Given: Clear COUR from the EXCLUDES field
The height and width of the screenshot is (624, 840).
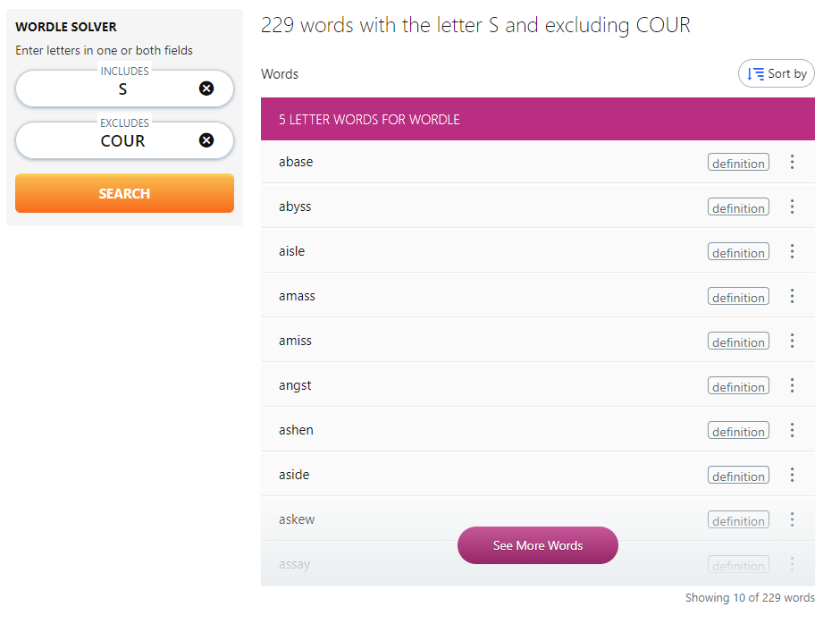Looking at the screenshot, I should [206, 140].
